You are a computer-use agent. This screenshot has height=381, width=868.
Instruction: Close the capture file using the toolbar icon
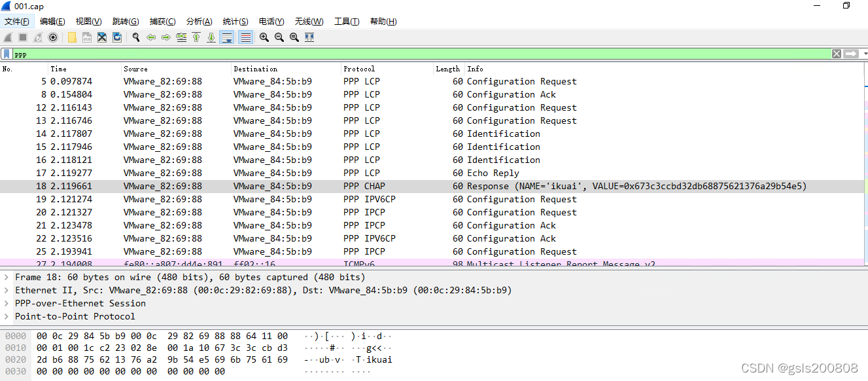pos(102,37)
